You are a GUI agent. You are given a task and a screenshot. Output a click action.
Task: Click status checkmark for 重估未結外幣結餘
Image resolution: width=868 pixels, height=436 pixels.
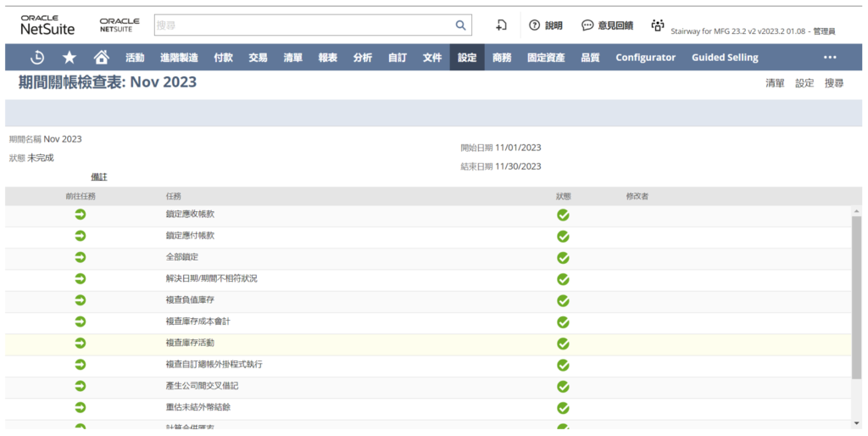[x=563, y=408]
